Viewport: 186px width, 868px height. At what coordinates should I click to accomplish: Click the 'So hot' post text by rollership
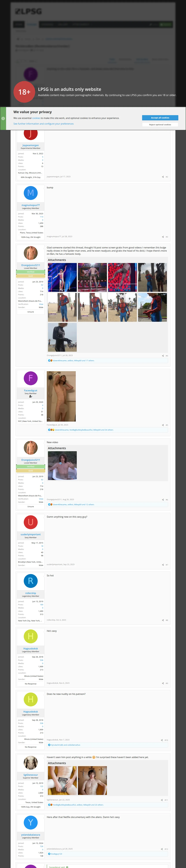tap(50, 575)
